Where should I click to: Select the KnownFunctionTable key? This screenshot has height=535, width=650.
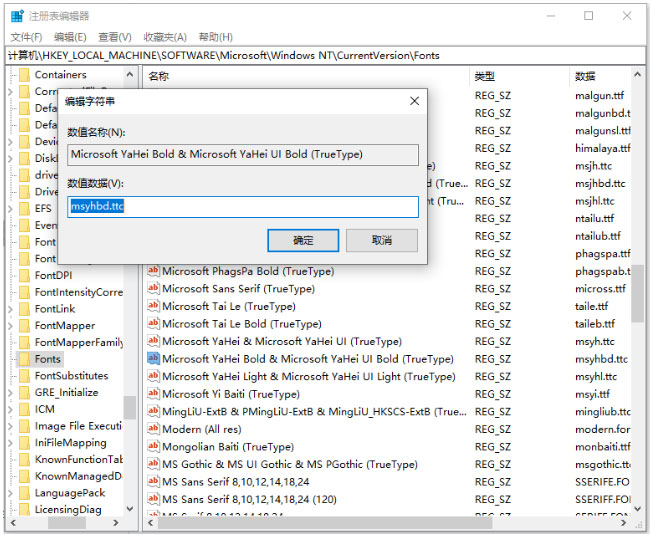click(79, 459)
